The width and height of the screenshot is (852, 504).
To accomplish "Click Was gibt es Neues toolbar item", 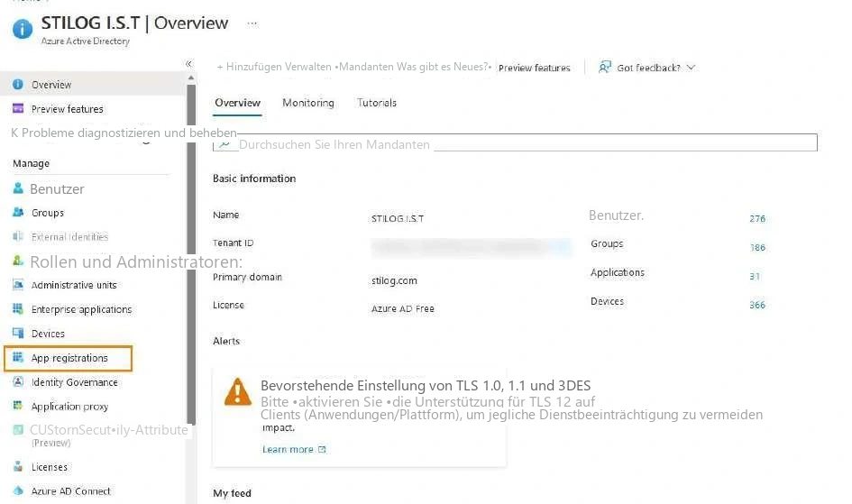I will pyautogui.click(x=443, y=66).
